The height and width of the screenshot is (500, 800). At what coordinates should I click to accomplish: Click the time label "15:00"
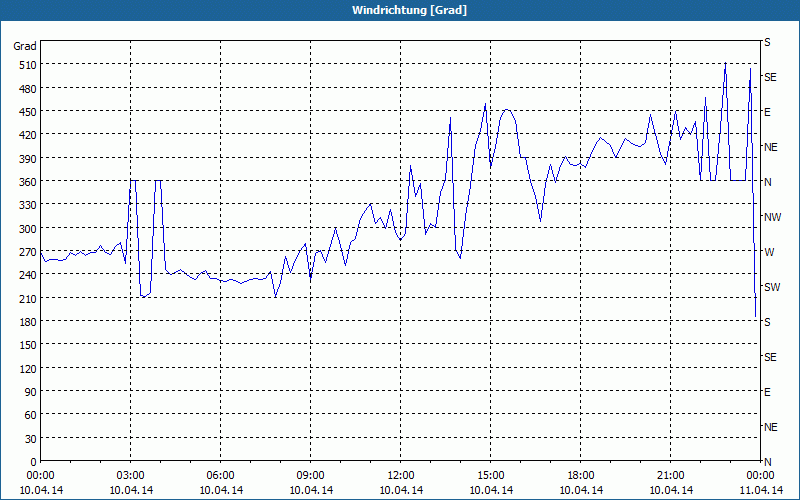491,476
